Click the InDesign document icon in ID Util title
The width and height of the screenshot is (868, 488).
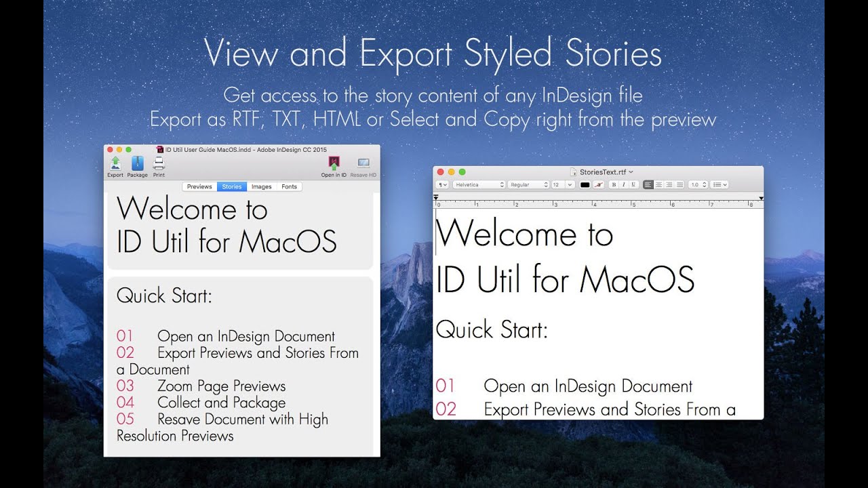pyautogui.click(x=160, y=149)
